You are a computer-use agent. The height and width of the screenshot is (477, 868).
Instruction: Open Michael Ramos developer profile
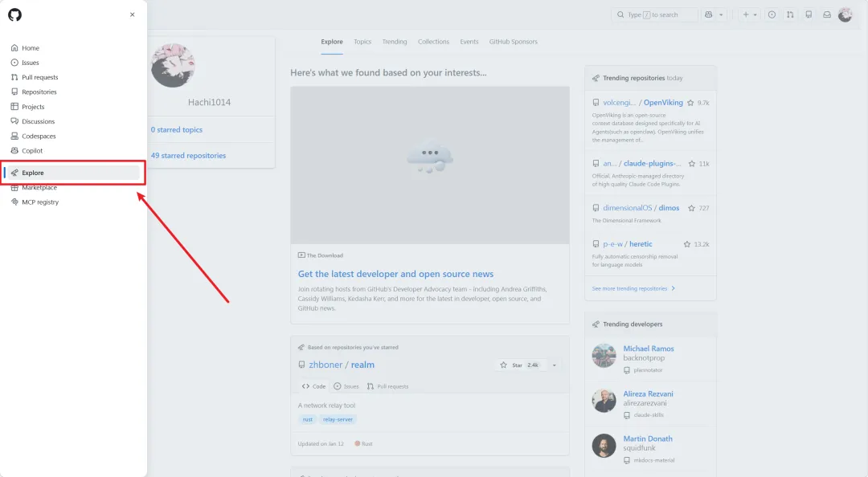coord(649,349)
